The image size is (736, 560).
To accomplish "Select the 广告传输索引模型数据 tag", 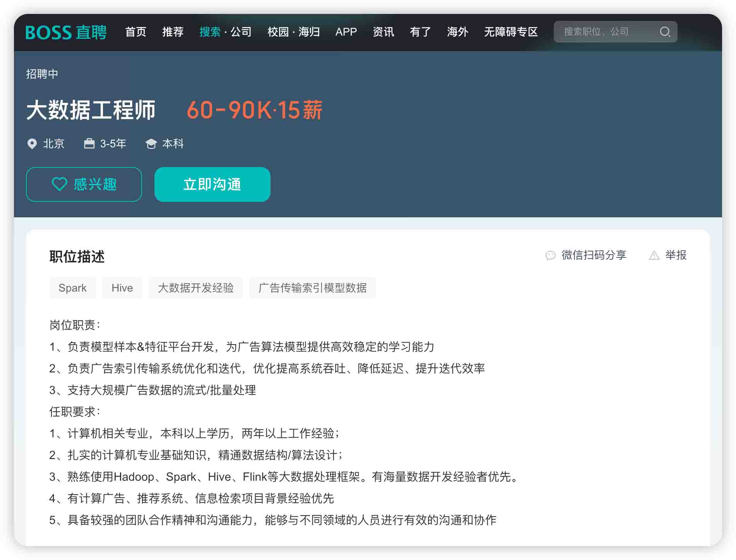I will tap(313, 288).
